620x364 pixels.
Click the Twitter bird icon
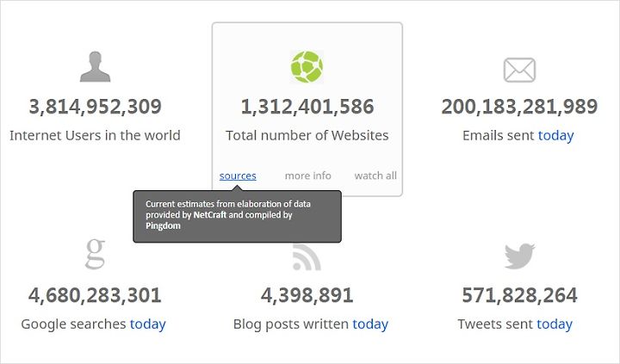[519, 256]
